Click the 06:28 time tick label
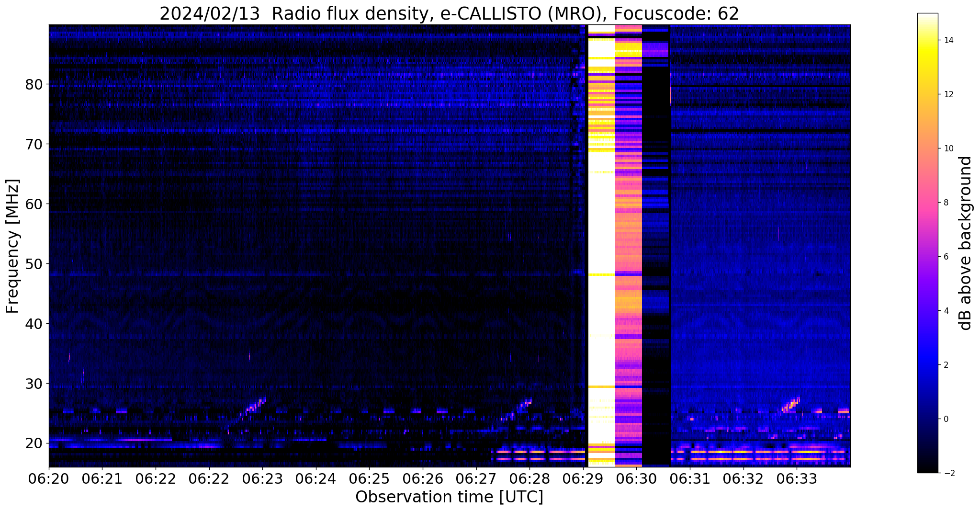Viewport: 980px width, 511px height. click(x=529, y=478)
